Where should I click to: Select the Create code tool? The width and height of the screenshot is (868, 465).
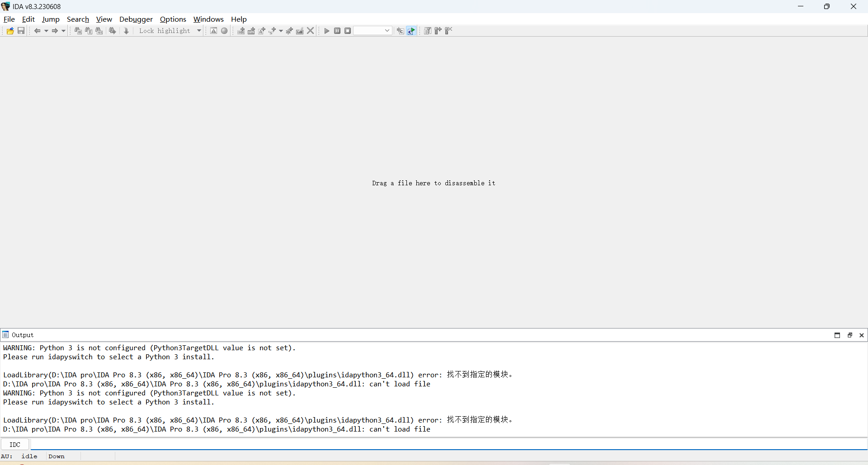coord(241,30)
